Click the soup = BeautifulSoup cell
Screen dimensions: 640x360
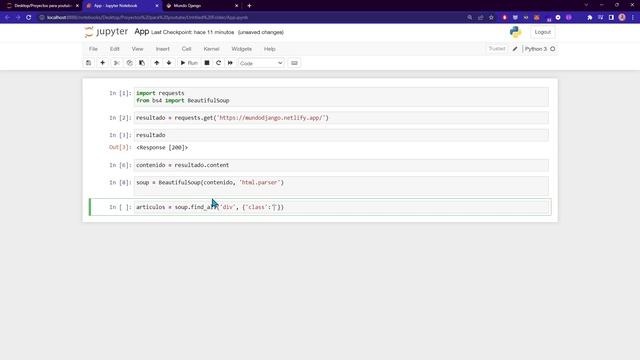[x=341, y=186]
